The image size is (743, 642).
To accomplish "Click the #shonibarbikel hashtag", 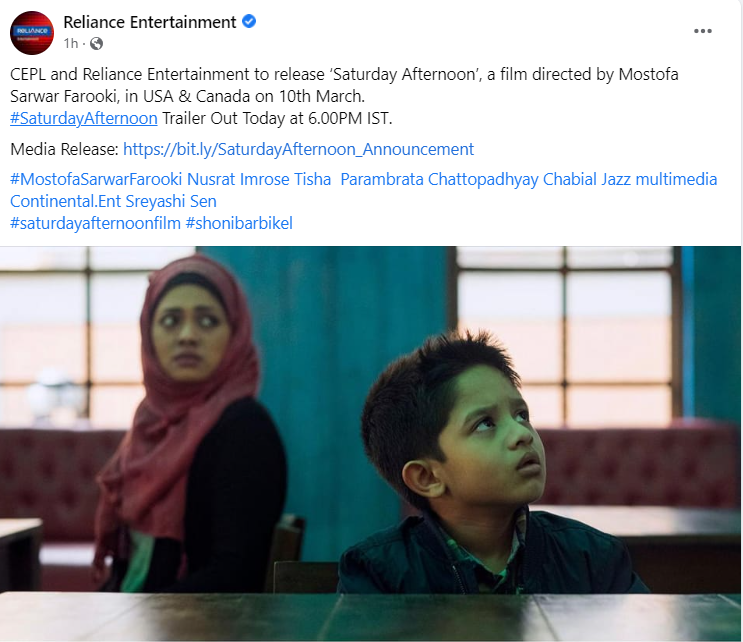I will tap(239, 223).
